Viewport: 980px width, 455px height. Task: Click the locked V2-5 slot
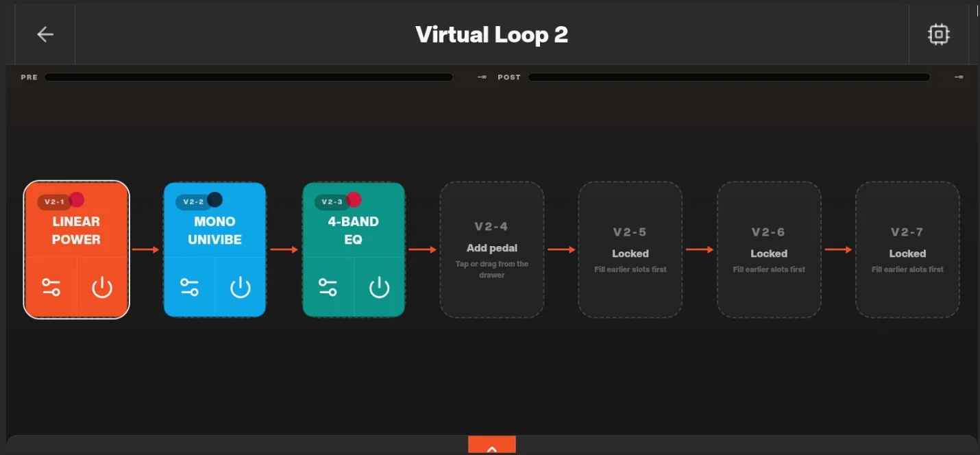tap(630, 249)
